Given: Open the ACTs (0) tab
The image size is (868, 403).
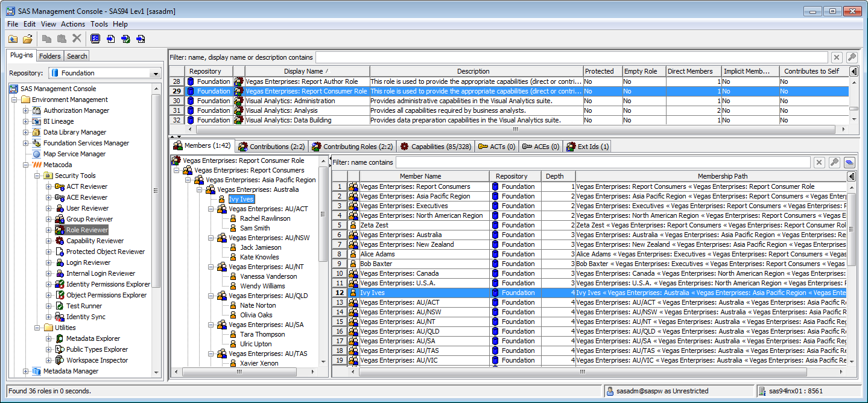Looking at the screenshot, I should [496, 147].
